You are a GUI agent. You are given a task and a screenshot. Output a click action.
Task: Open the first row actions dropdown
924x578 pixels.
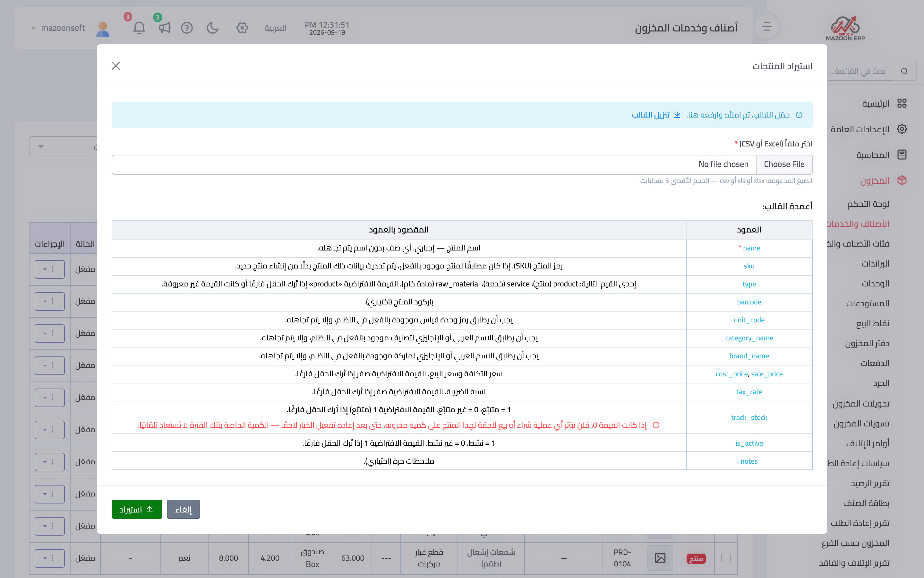click(50, 269)
